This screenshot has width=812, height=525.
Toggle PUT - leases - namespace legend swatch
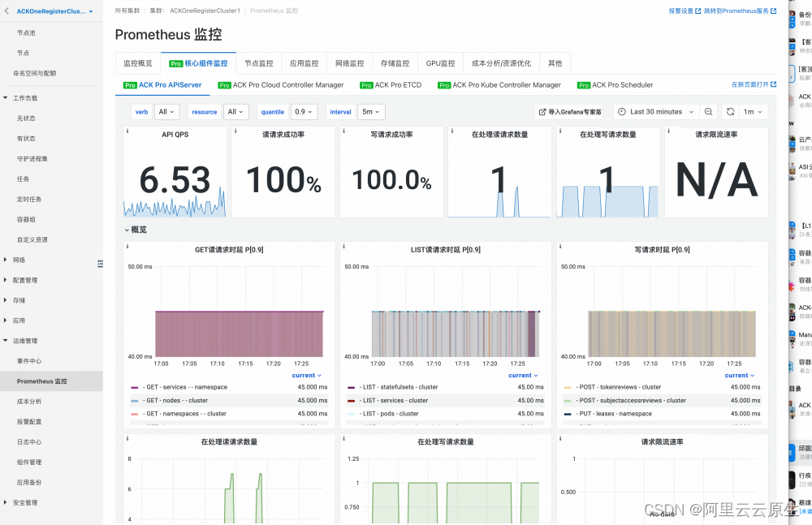point(568,414)
